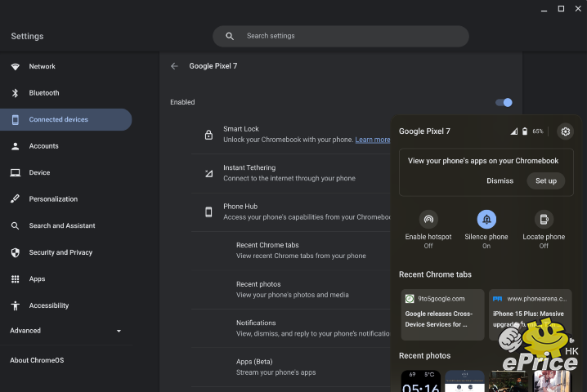Open About ChromeOS page
This screenshot has height=392, width=587.
37,360
